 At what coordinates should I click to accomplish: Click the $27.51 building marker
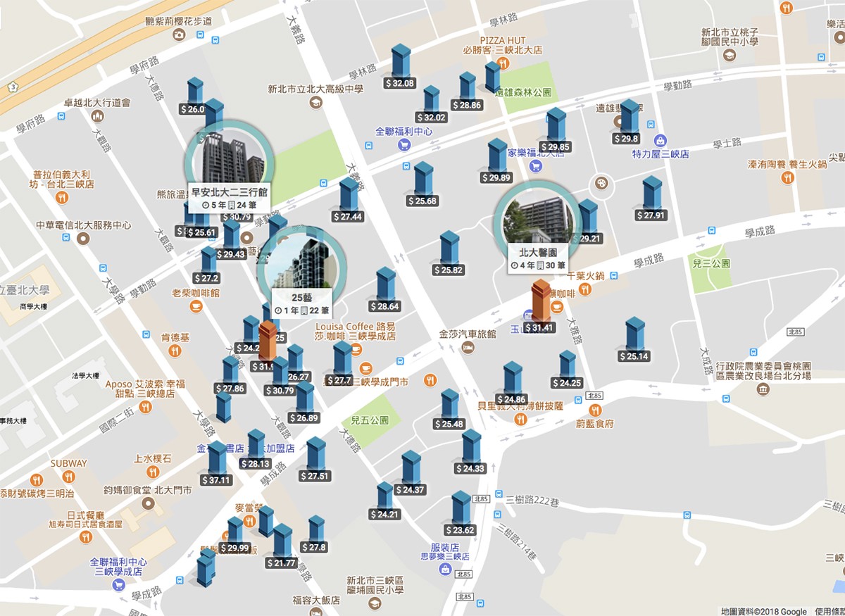(x=315, y=460)
